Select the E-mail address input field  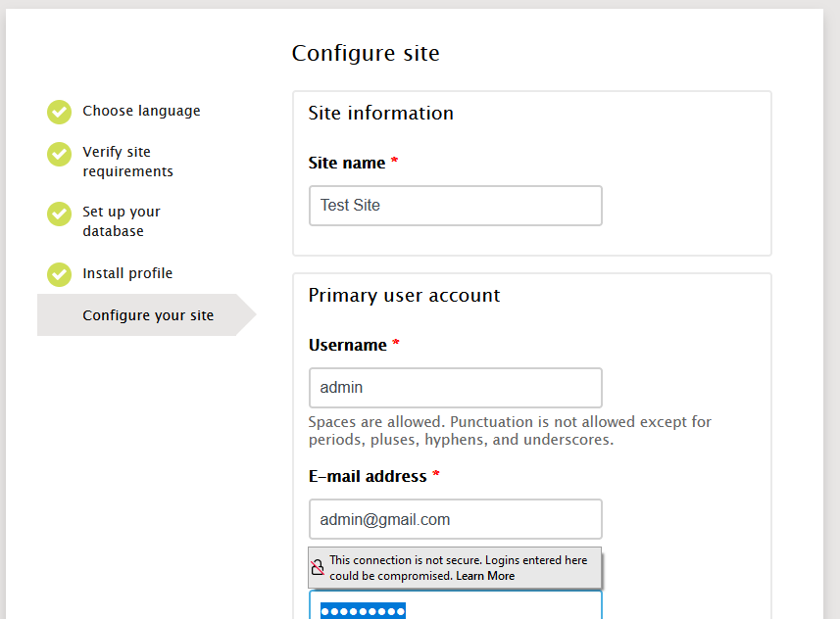455,519
